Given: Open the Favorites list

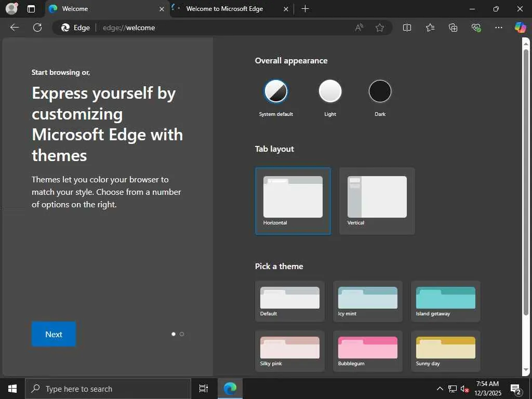Looking at the screenshot, I should 430,28.
